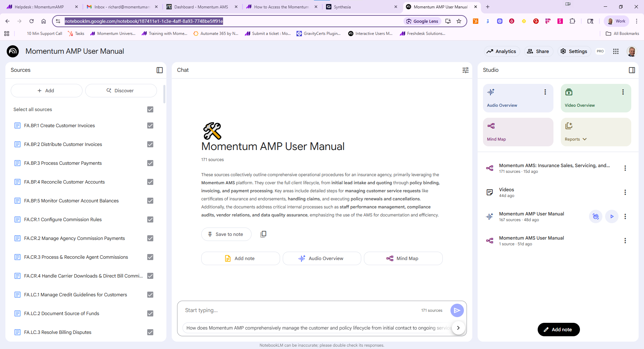Screen dimensions: 644x349
Task: Share the notebook
Action: click(x=538, y=51)
